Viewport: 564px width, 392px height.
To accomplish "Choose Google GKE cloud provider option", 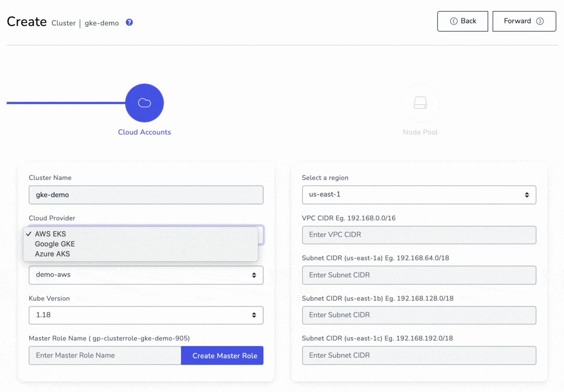I will [55, 244].
